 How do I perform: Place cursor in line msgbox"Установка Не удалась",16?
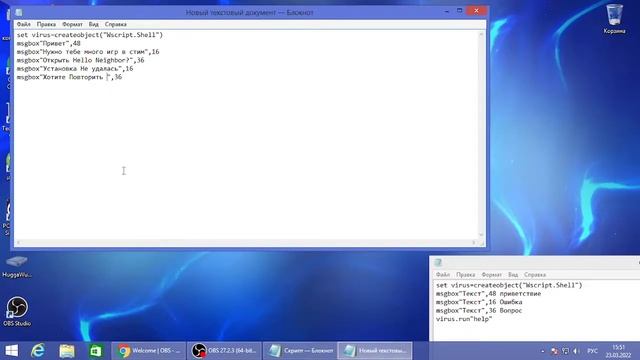click(x=75, y=69)
